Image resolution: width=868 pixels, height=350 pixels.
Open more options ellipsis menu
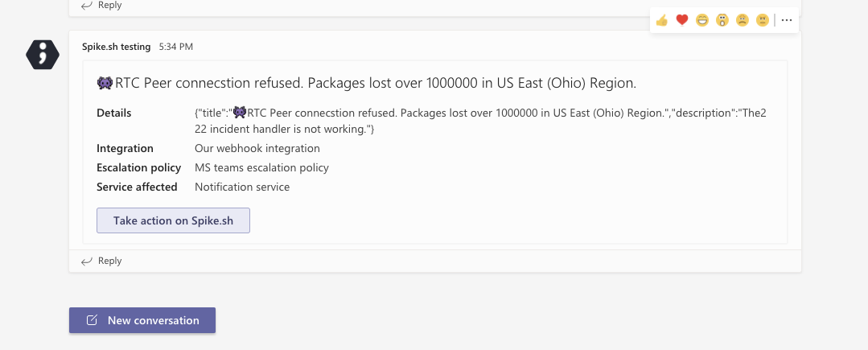tap(787, 20)
